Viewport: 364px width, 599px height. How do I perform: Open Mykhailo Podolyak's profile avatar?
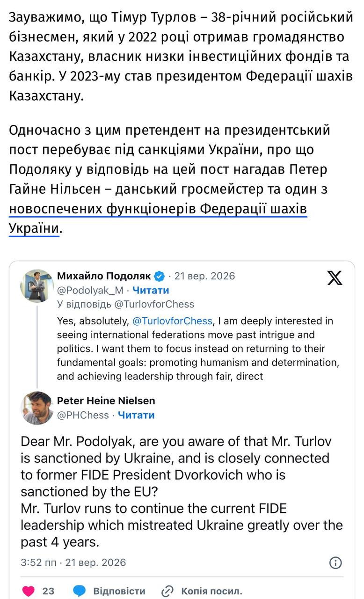[x=37, y=286]
